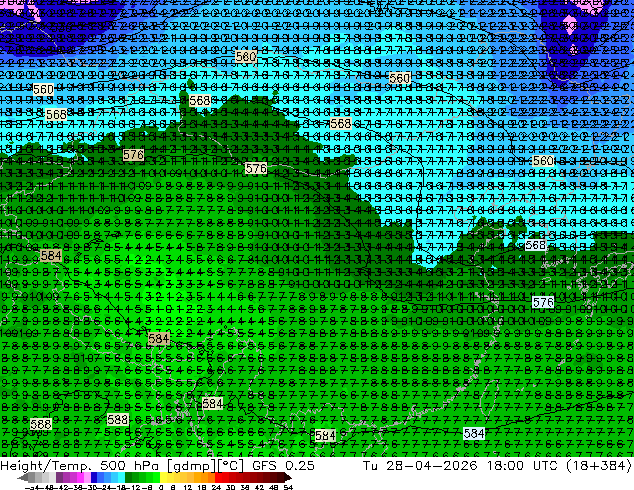Click the gray left arrow of the color scale
634x490 pixels.
click(x=23, y=478)
